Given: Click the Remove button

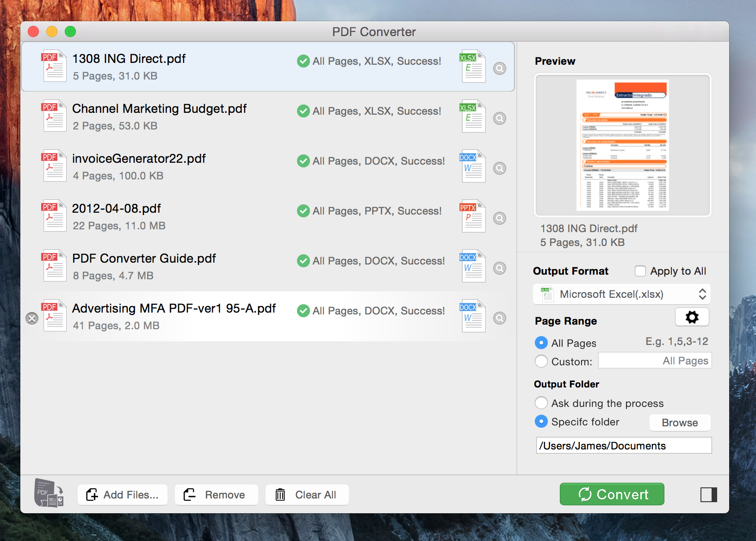Looking at the screenshot, I should coord(216,495).
